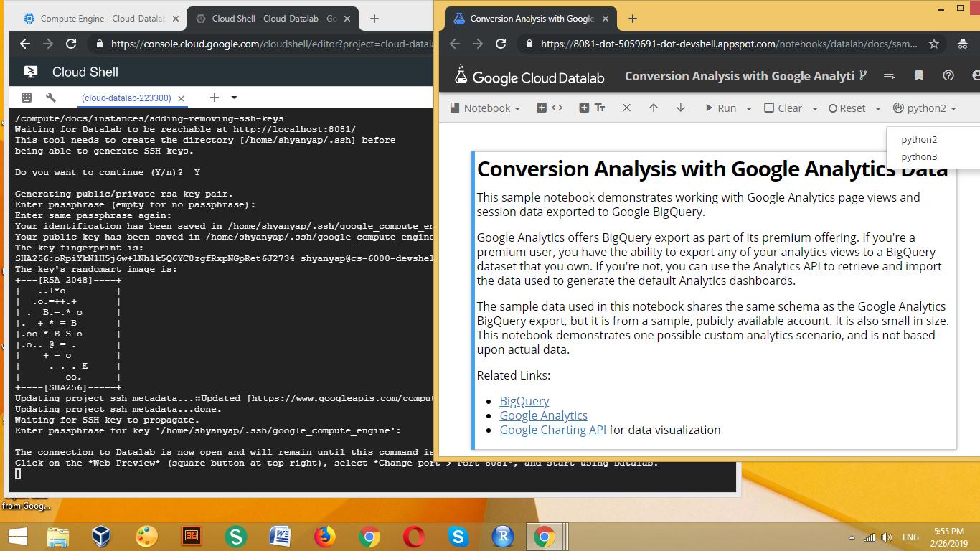
Task: Open Word from the taskbar
Action: (x=280, y=537)
